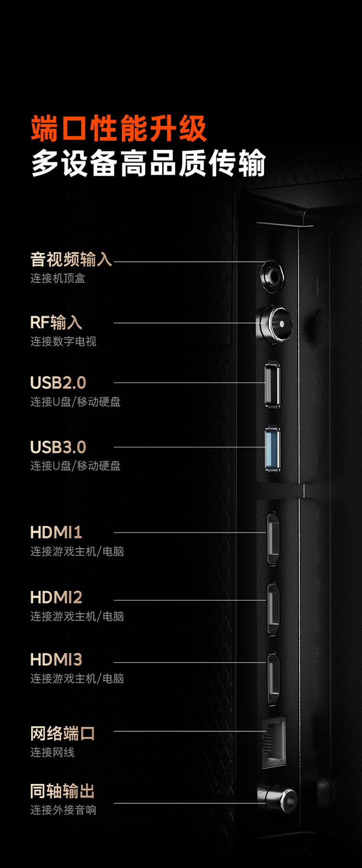The height and width of the screenshot is (868, 362).
Task: Click the Ethernet network port
Action: (274, 743)
